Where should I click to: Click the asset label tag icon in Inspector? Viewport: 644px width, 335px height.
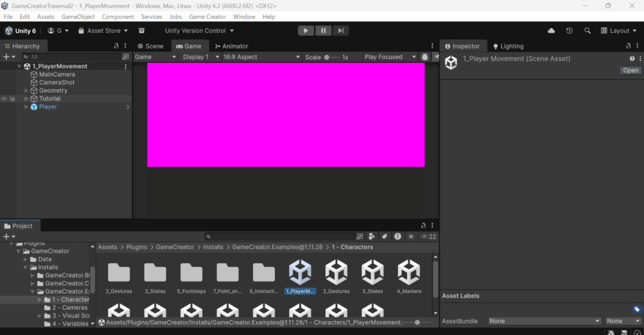636,309
